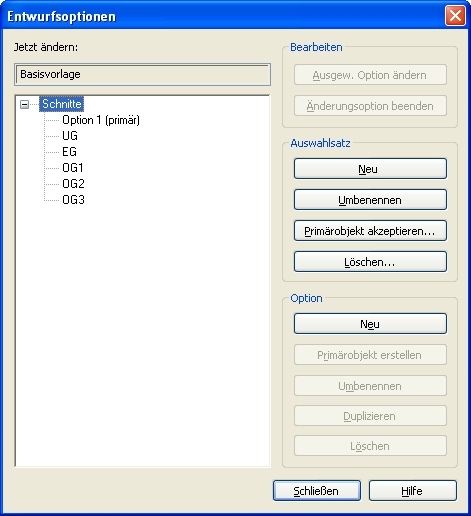Create new Option with Neu
471x516 pixels.
(370, 324)
